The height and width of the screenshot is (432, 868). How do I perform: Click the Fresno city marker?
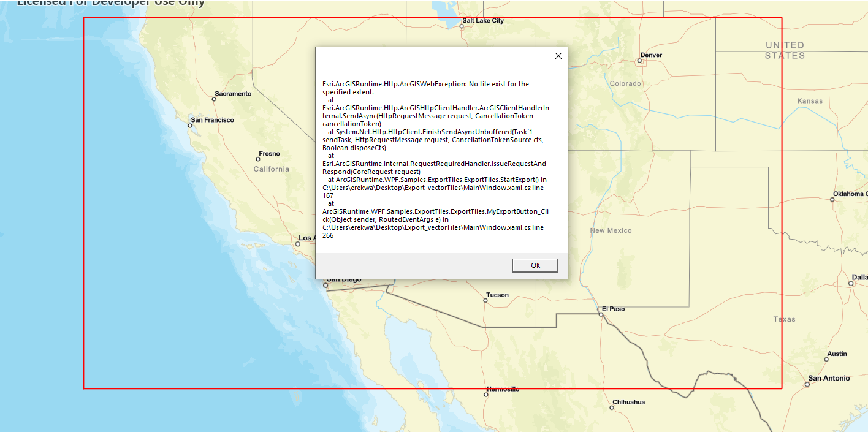tap(259, 158)
